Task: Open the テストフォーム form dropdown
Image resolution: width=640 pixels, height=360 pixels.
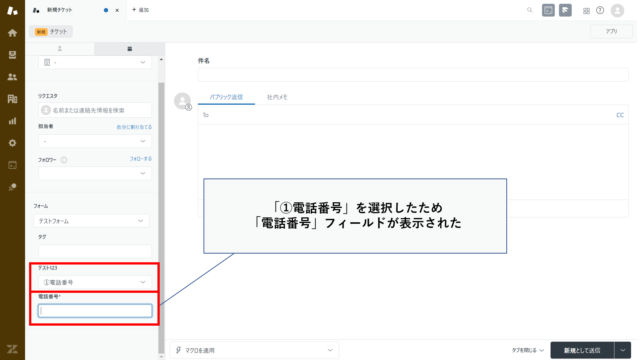Action: tap(91, 221)
